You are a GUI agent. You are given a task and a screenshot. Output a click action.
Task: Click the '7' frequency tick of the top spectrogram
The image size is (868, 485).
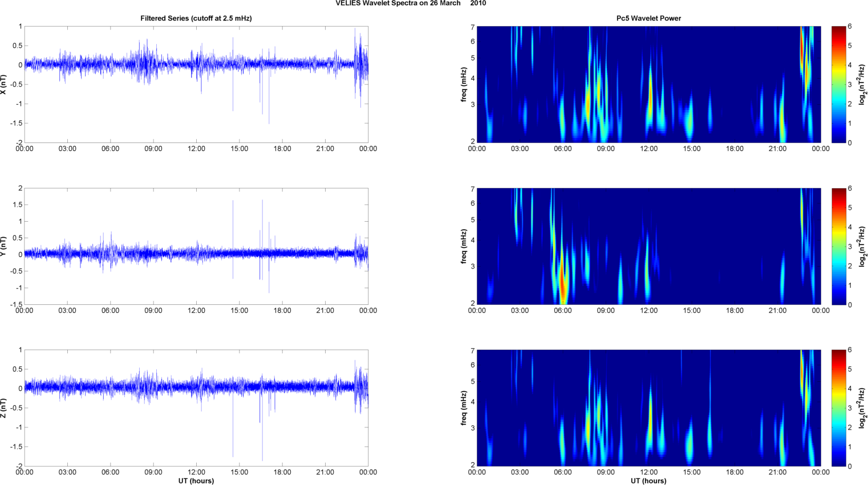click(x=473, y=27)
